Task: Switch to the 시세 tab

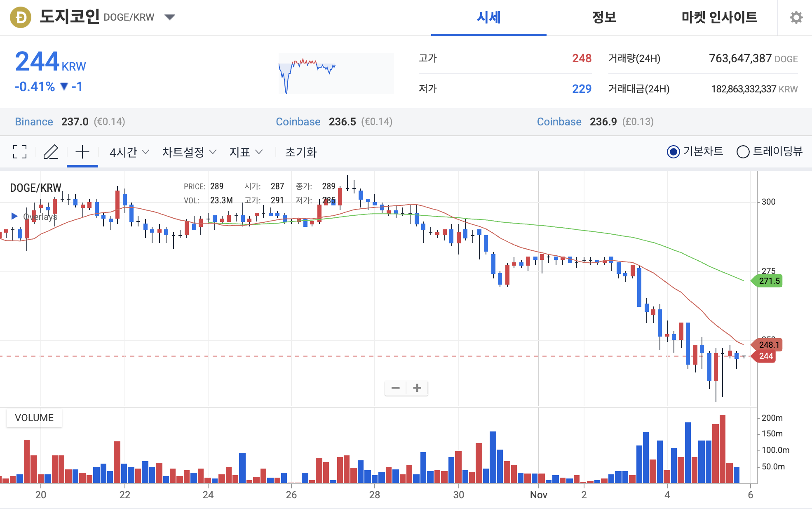Action: click(488, 17)
